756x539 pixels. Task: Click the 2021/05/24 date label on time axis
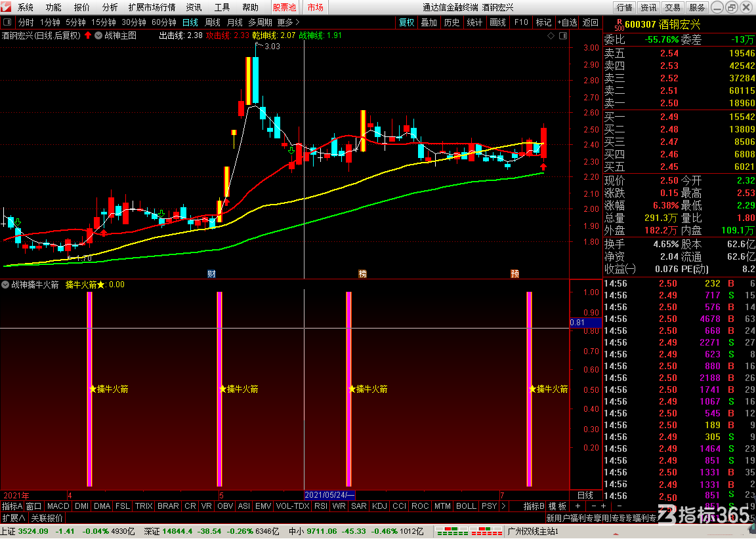[330, 495]
